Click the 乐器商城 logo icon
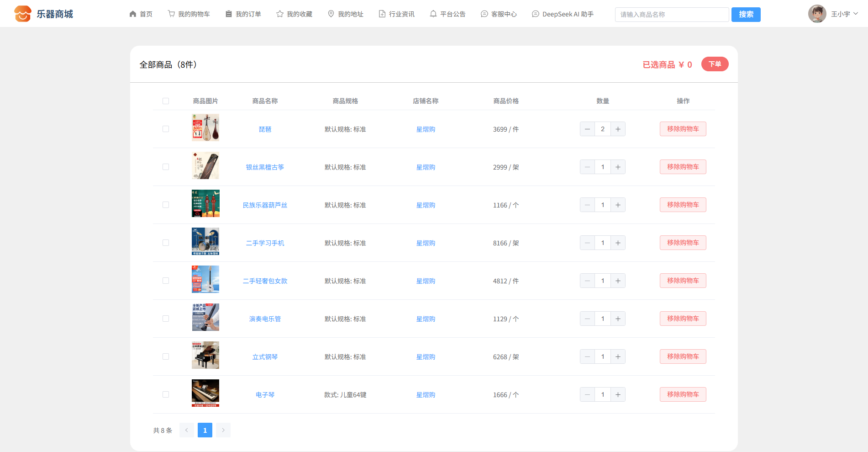 pyautogui.click(x=22, y=14)
